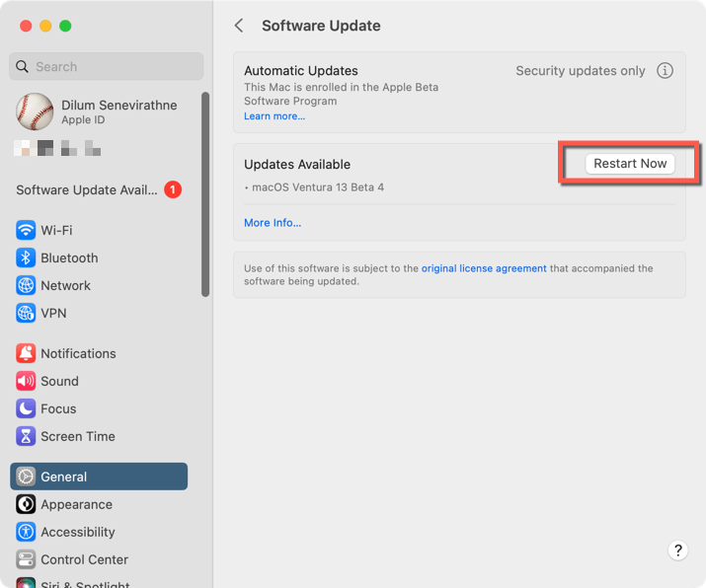Close window with red button
This screenshot has height=588, width=706.
[x=26, y=26]
